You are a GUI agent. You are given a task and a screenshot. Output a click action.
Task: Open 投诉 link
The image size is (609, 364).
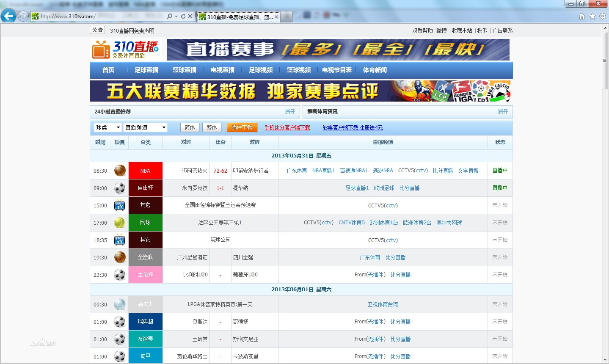click(482, 30)
